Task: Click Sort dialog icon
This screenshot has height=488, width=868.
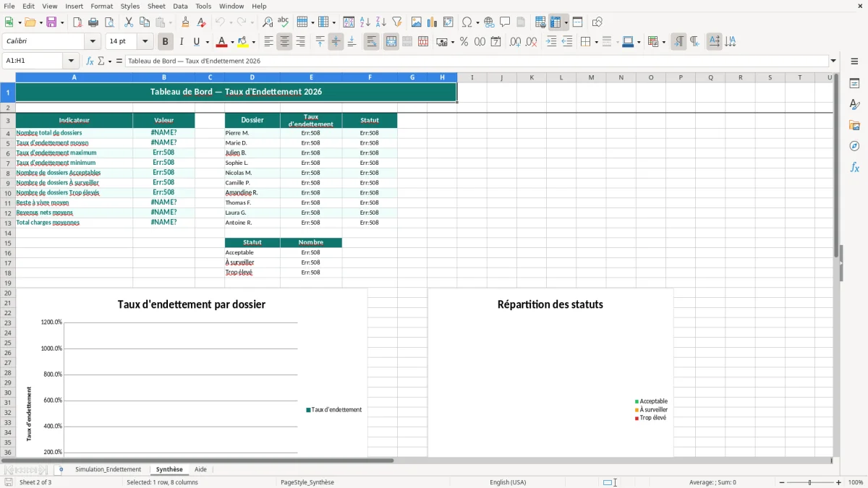Action: (349, 22)
